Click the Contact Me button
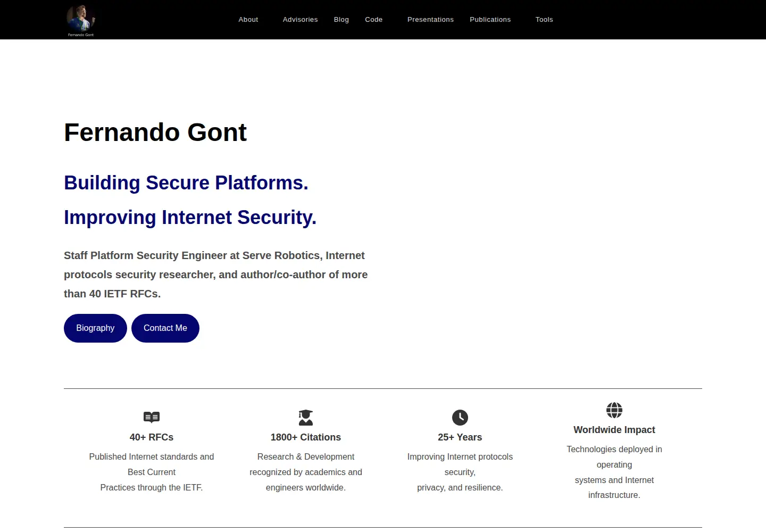This screenshot has height=532, width=766. [165, 328]
